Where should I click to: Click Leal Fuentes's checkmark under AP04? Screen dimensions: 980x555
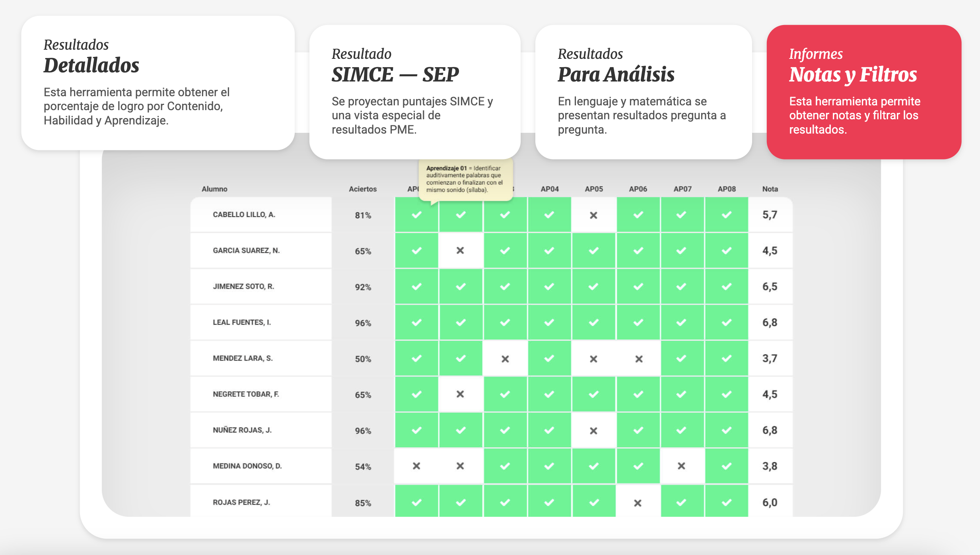point(549,322)
